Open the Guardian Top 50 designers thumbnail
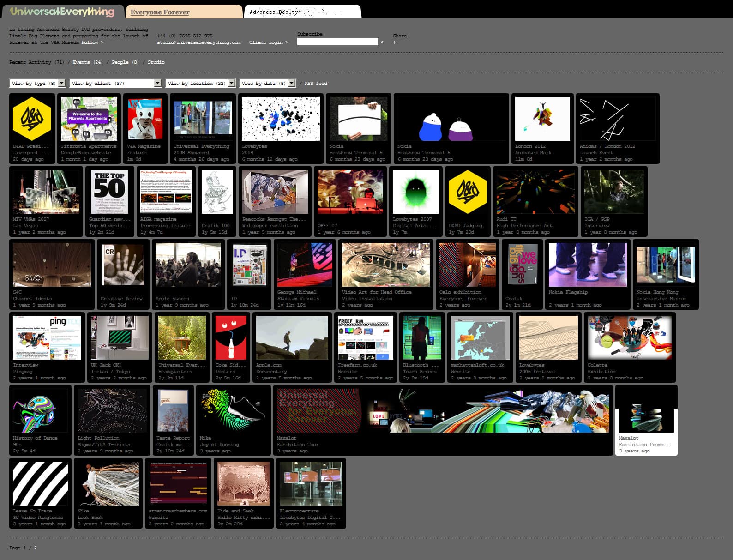This screenshot has height=560, width=733. [x=109, y=192]
